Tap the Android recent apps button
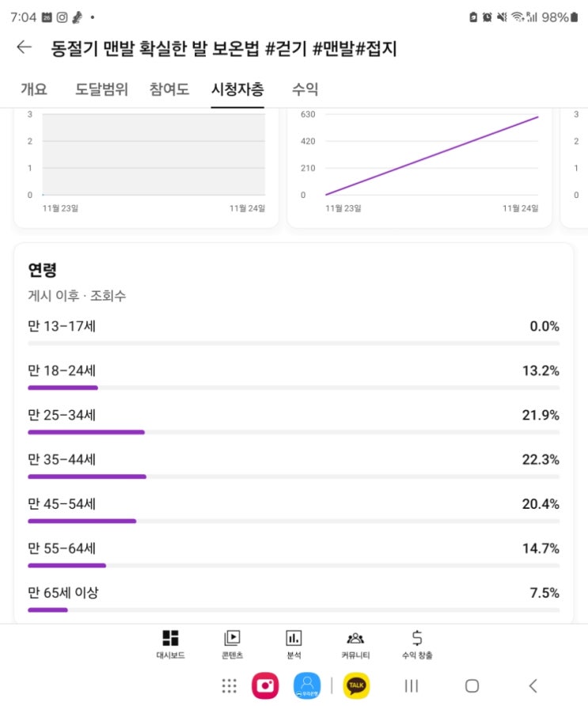 (x=412, y=685)
